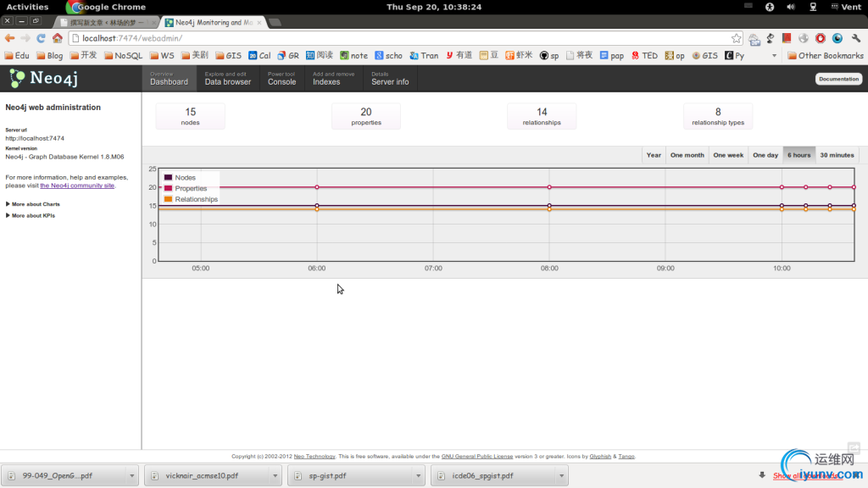Open the Blog bookmark folder
The height and width of the screenshot is (488, 868).
(x=50, y=55)
